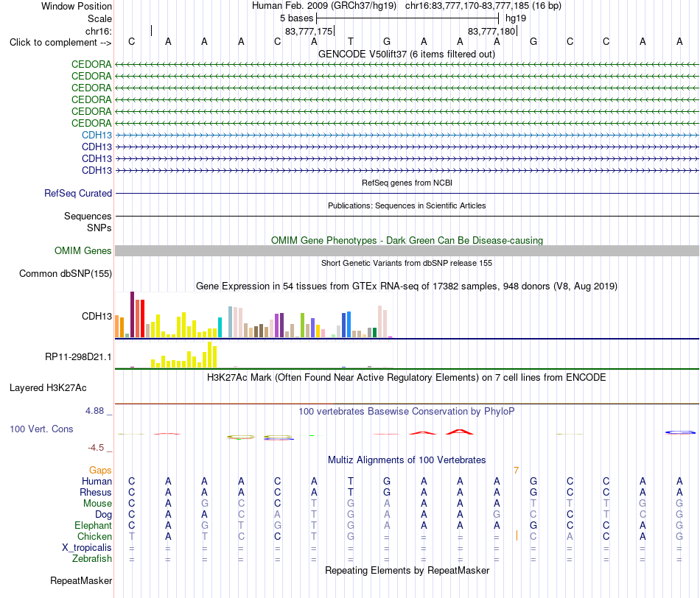
Task: Click the 'Click to complement -->' label
Action: 60,43
